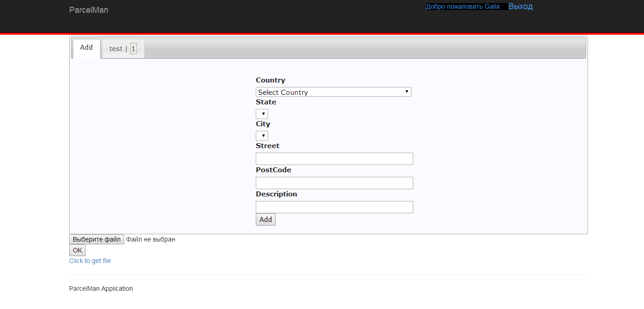This screenshot has height=309, width=644.
Task: Expand the State dropdown
Action: coord(262,114)
